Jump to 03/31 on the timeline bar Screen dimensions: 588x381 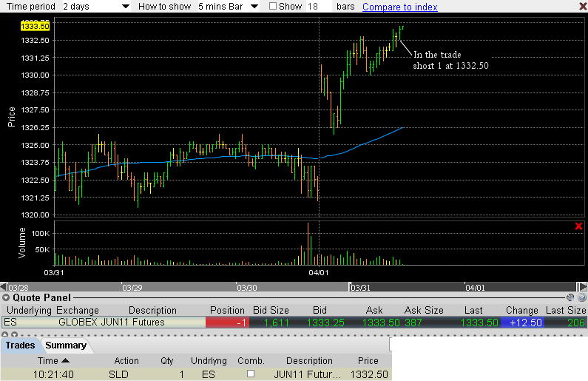point(360,288)
